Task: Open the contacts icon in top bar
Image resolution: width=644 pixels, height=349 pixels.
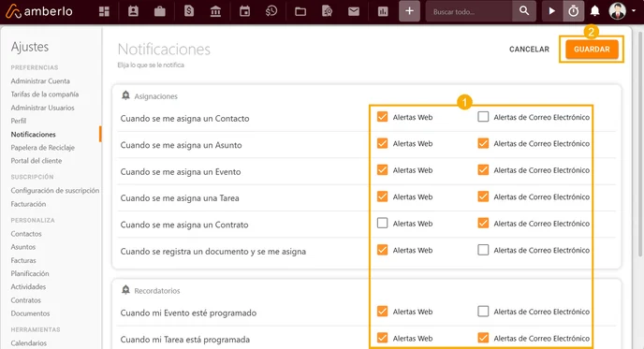Action: [x=133, y=11]
